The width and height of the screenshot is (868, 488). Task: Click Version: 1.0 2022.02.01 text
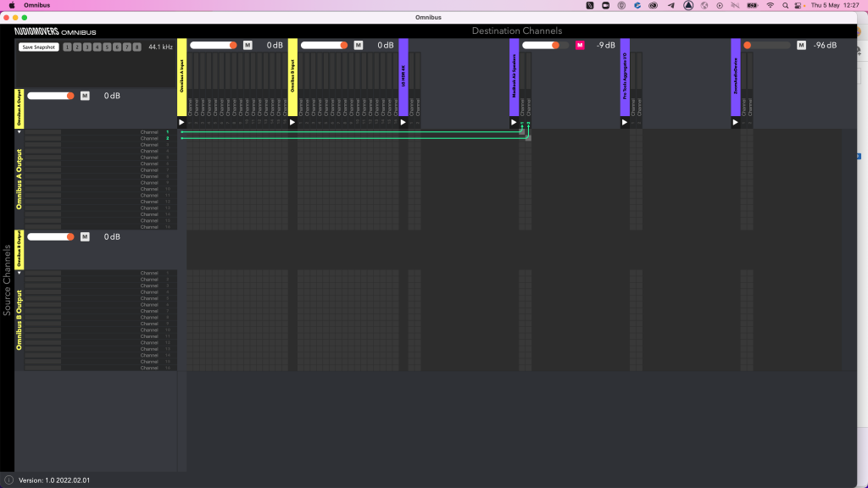point(54,480)
